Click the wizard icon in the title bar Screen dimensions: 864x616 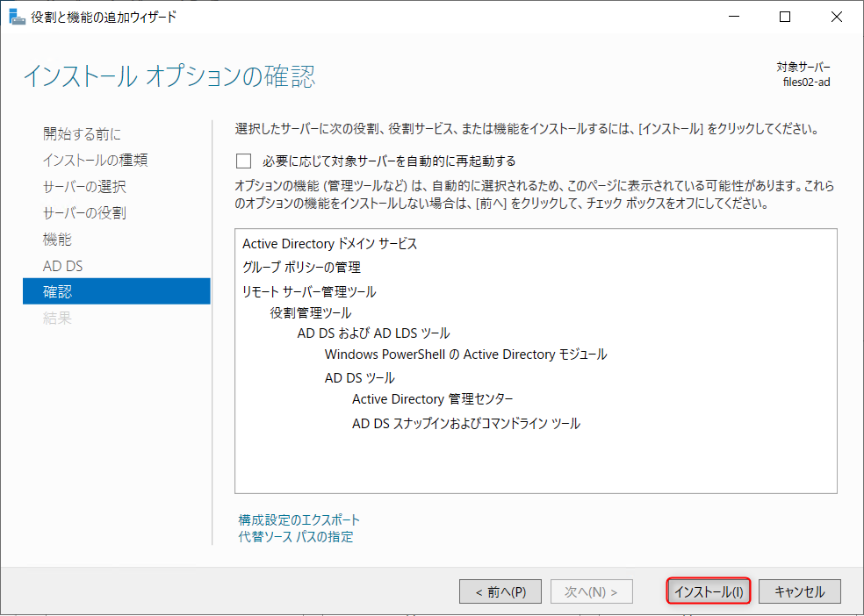[17, 17]
